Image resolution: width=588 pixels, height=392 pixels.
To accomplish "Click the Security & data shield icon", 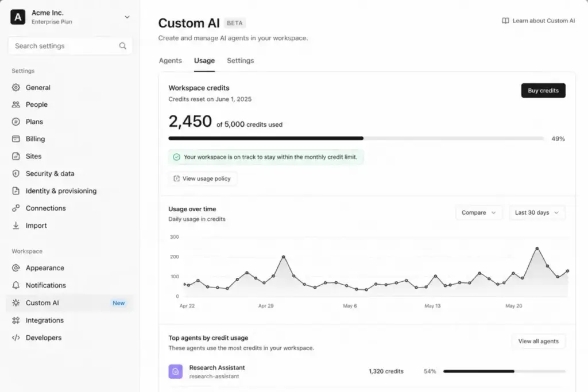I will pos(16,173).
